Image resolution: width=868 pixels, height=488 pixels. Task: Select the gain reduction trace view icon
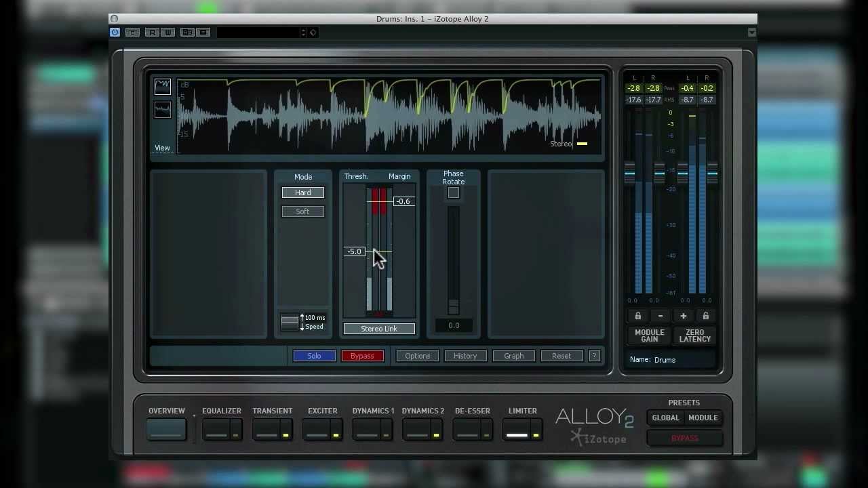coord(163,86)
